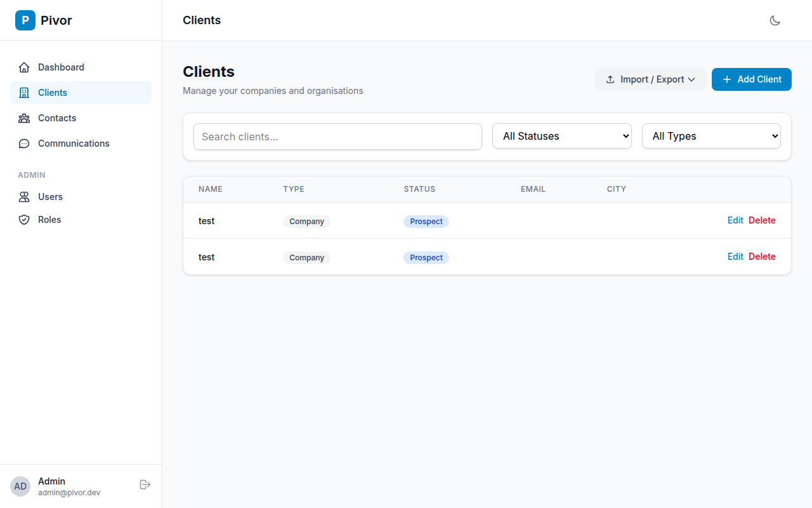This screenshot has width=812, height=508.
Task: Expand the Import / Export chevron menu
Action: (692, 79)
